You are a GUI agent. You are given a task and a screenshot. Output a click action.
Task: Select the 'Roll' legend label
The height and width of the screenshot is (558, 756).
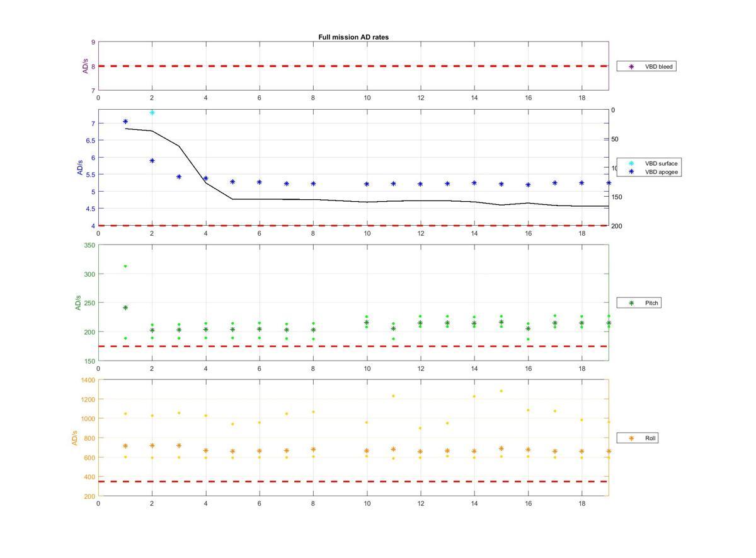pos(650,438)
